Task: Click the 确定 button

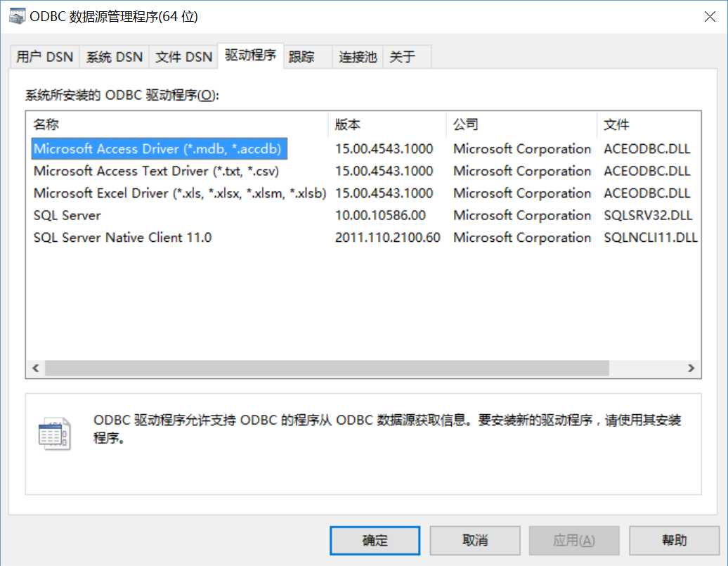Action: click(x=375, y=541)
